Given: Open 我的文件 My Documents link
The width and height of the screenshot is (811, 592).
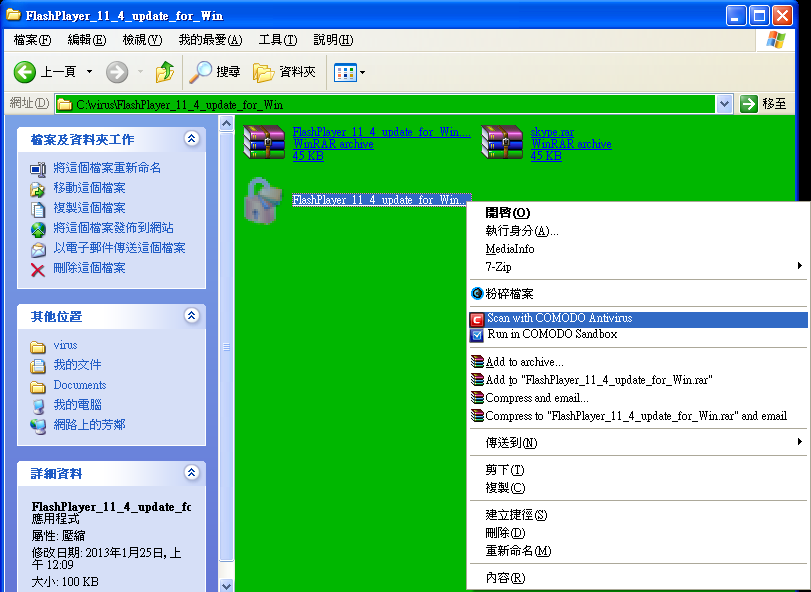Looking at the screenshot, I should pos(78,365).
